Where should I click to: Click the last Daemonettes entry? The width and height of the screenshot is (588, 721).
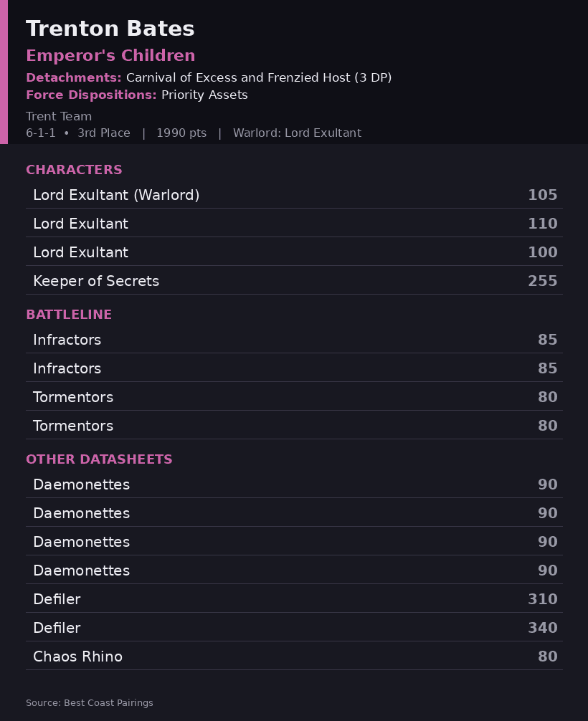click(295, 570)
